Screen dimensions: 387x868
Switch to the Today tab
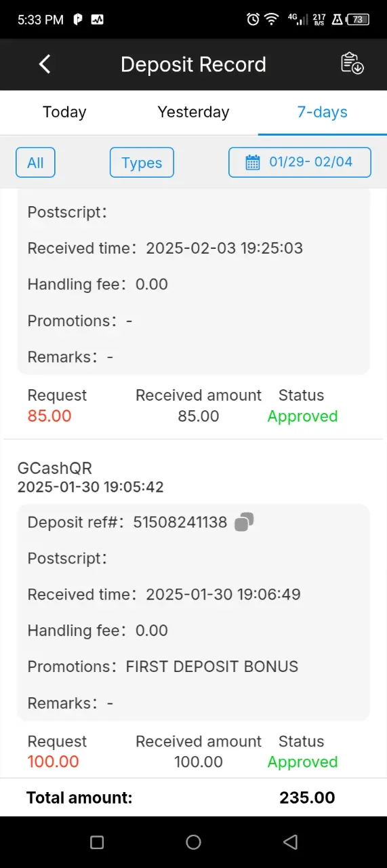64,112
